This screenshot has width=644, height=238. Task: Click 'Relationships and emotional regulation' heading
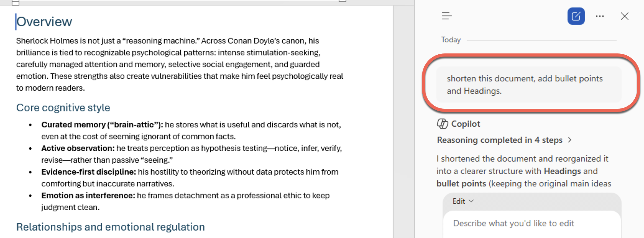pos(110,227)
